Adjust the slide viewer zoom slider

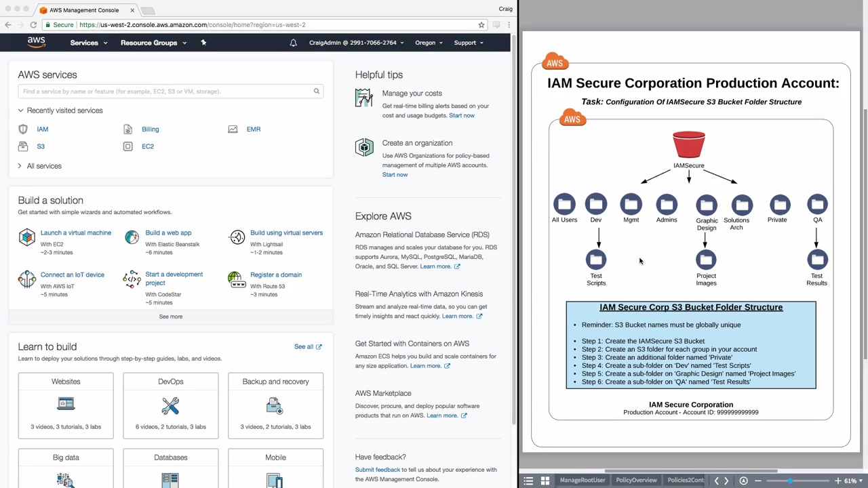pyautogui.click(x=790, y=481)
